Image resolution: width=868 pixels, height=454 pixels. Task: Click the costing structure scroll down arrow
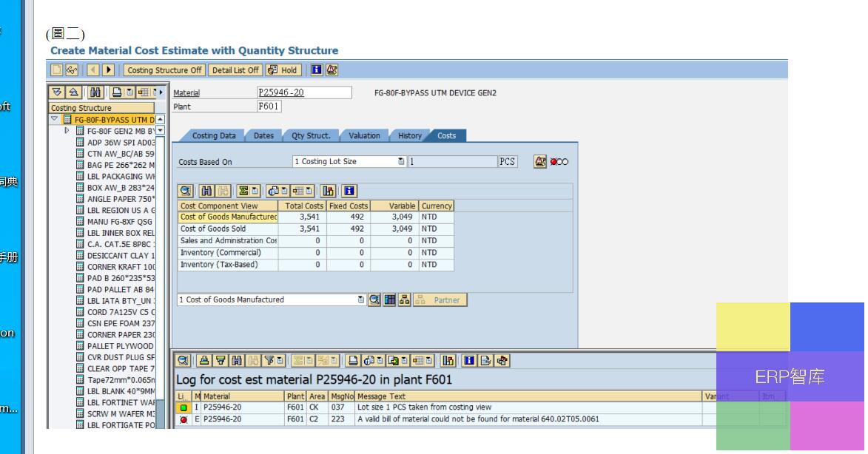[x=160, y=130]
